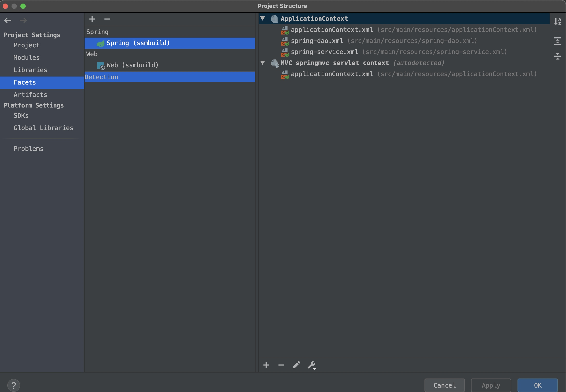Click the edit pencil icon

(x=296, y=365)
